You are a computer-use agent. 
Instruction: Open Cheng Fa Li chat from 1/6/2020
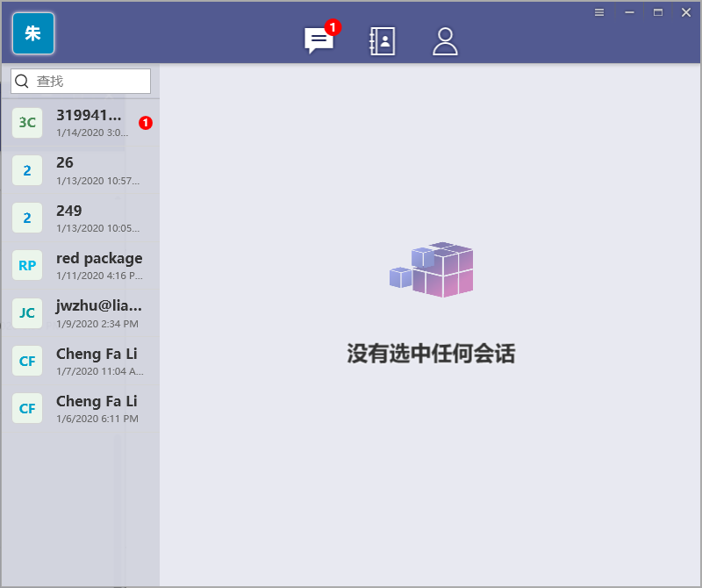pyautogui.click(x=81, y=408)
